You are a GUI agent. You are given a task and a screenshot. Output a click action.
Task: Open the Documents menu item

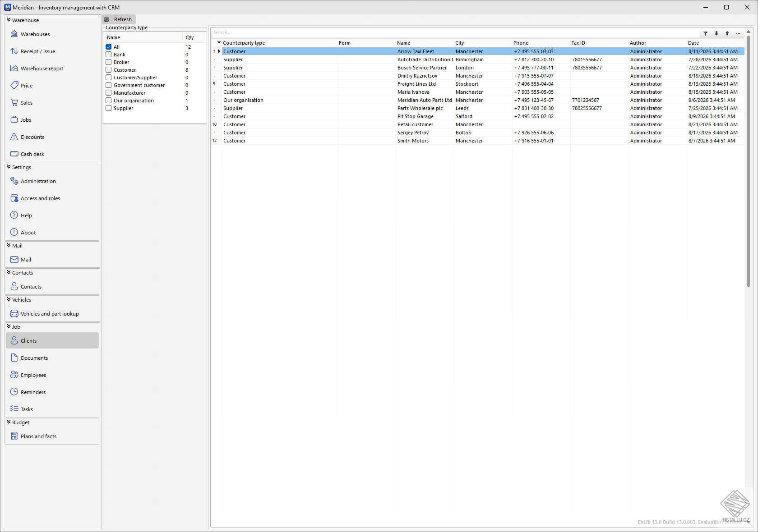(x=52, y=358)
